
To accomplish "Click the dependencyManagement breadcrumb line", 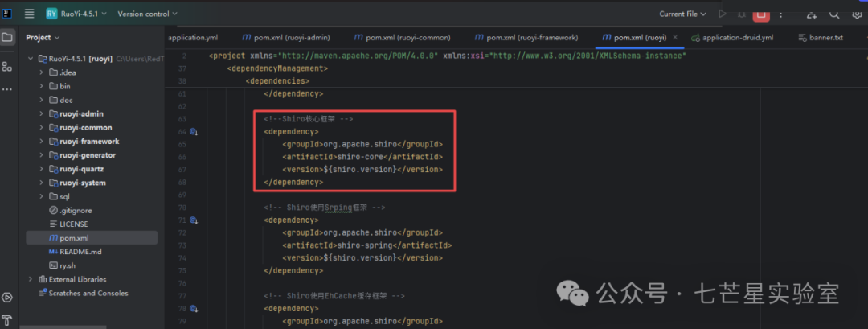I will click(277, 68).
